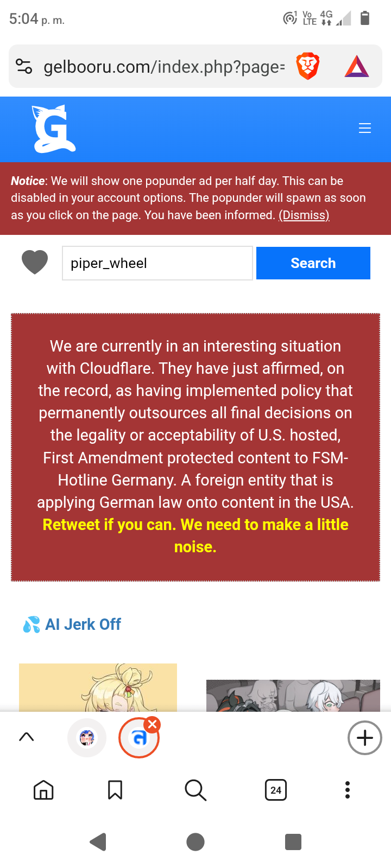This screenshot has width=391, height=868.
Task: Open the Gelbooru logo home link
Action: [53, 129]
